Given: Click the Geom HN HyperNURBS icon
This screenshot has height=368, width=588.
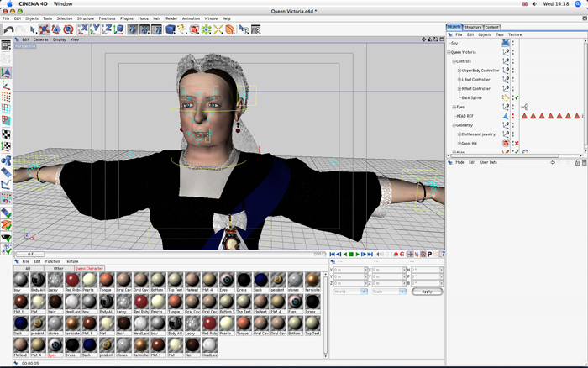Looking at the screenshot, I should click(506, 143).
